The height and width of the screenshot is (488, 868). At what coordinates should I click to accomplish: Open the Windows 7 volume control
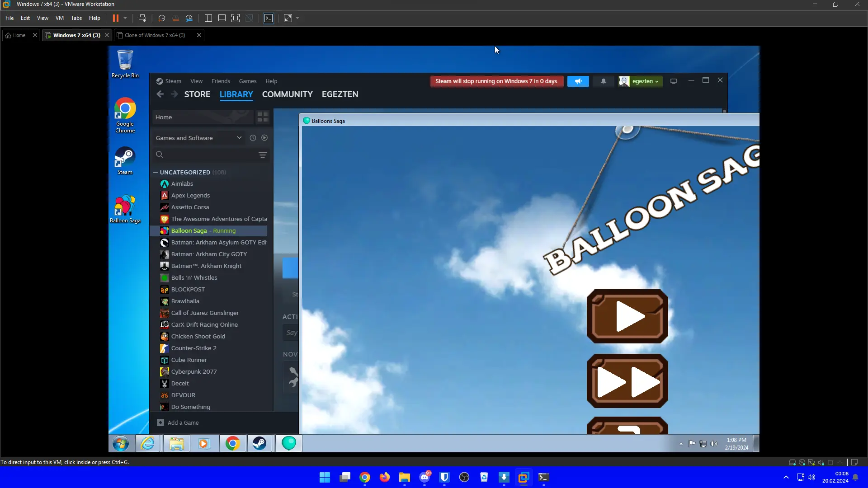[714, 444]
